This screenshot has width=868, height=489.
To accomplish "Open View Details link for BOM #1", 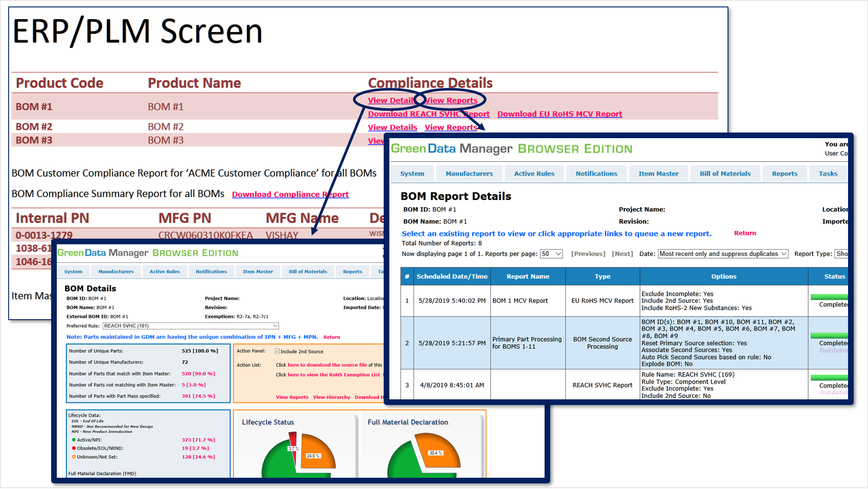I will click(392, 100).
